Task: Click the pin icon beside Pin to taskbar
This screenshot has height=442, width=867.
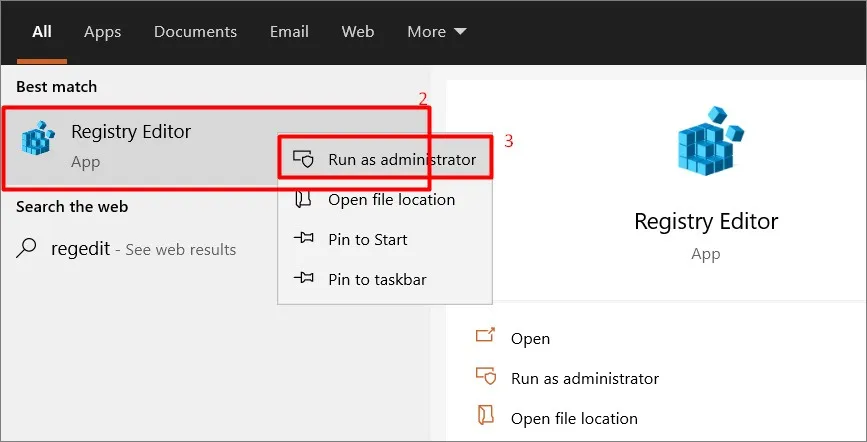Action: pos(303,279)
